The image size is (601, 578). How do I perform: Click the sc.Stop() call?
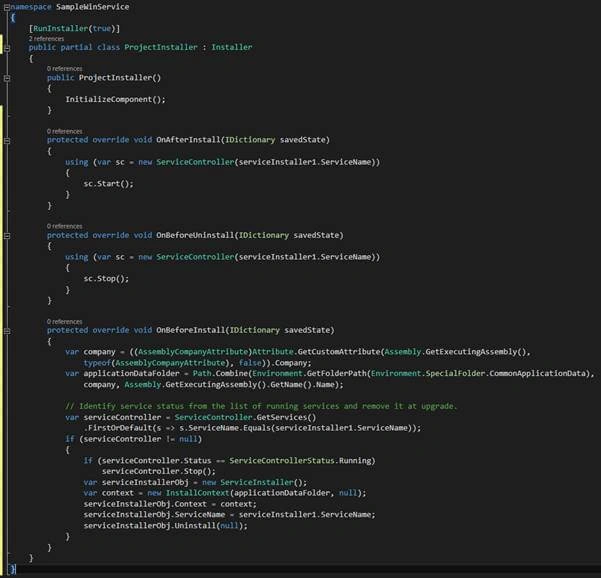(x=106, y=279)
